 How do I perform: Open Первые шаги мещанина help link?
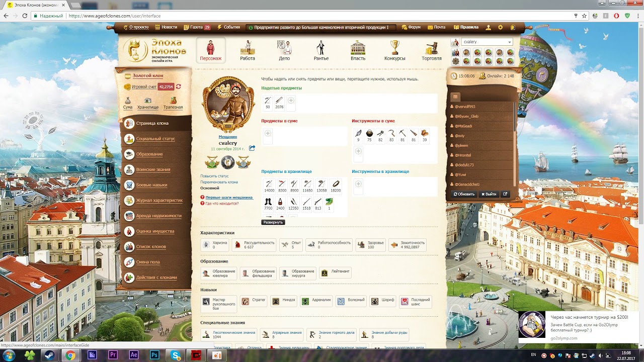tap(229, 198)
